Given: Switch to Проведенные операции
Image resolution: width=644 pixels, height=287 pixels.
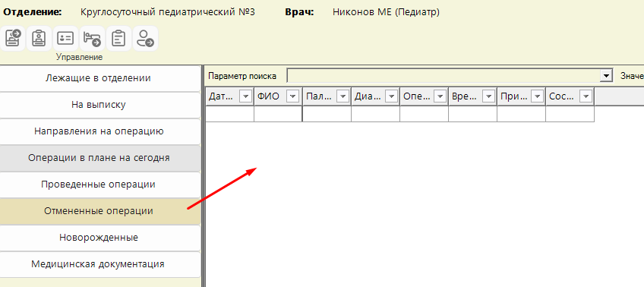Looking at the screenshot, I should click(100, 184).
